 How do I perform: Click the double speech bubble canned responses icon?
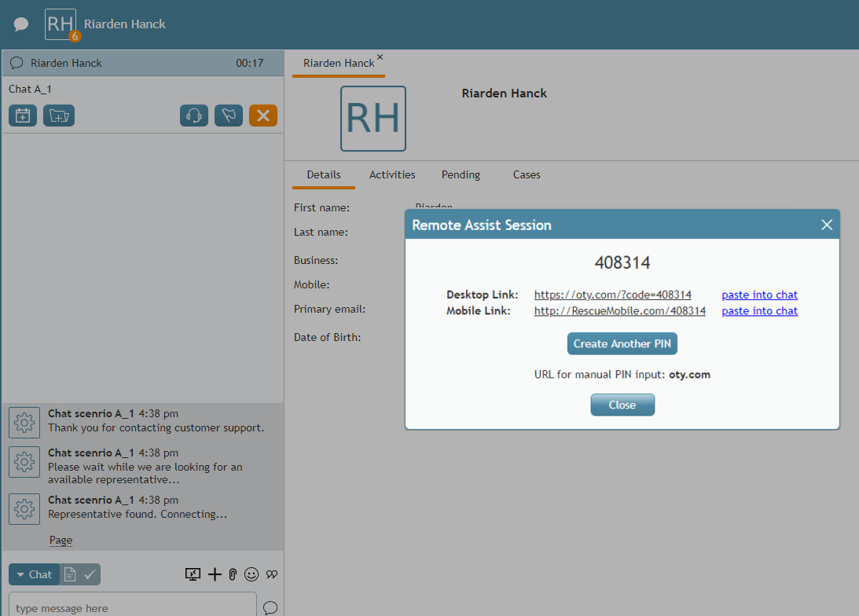[271, 574]
